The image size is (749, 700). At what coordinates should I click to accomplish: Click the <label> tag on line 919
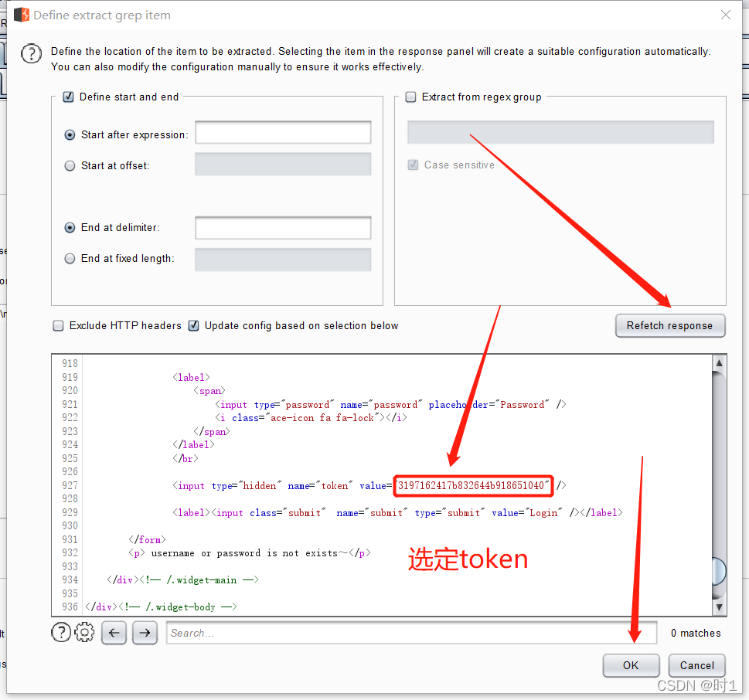(191, 378)
